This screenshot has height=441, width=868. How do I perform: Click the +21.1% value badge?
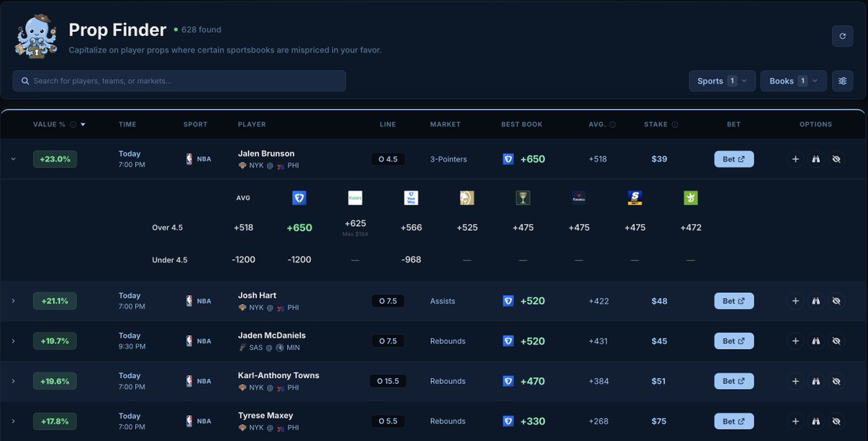coord(55,301)
